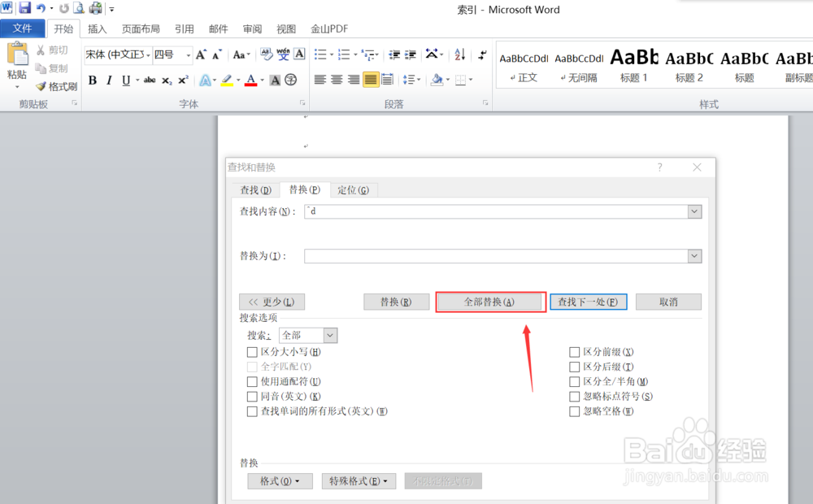
Task: Click the Undo arrow icon
Action: (41, 8)
